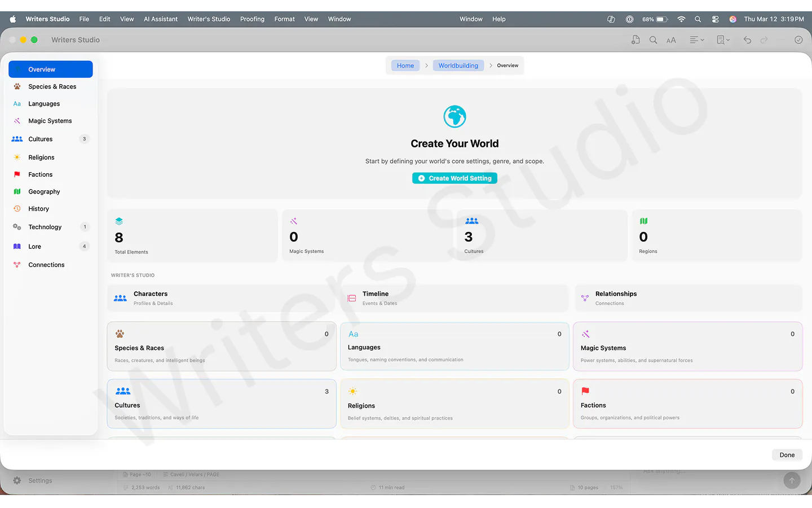Image resolution: width=812 pixels, height=508 pixels.
Task: Click the 8 Total Elements stat tile
Action: (x=192, y=236)
